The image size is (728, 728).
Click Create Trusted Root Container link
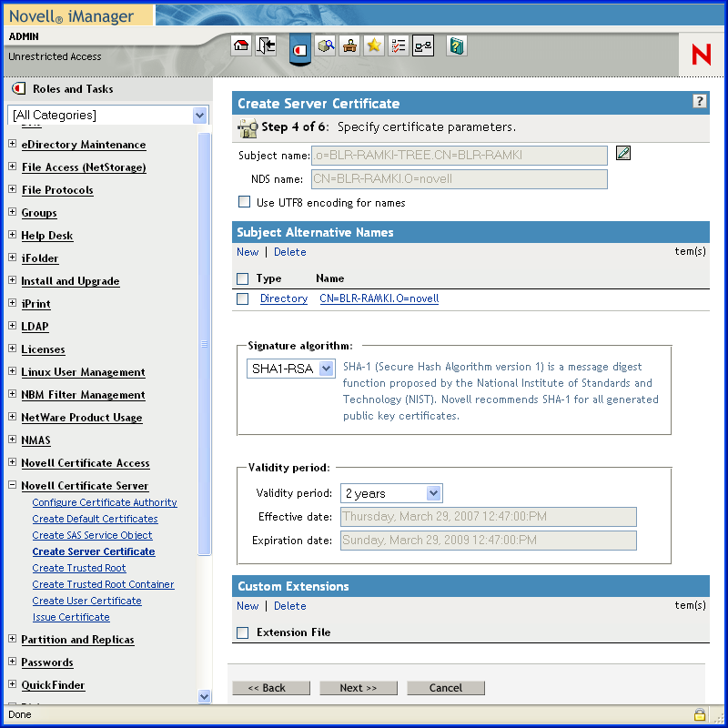coord(103,584)
